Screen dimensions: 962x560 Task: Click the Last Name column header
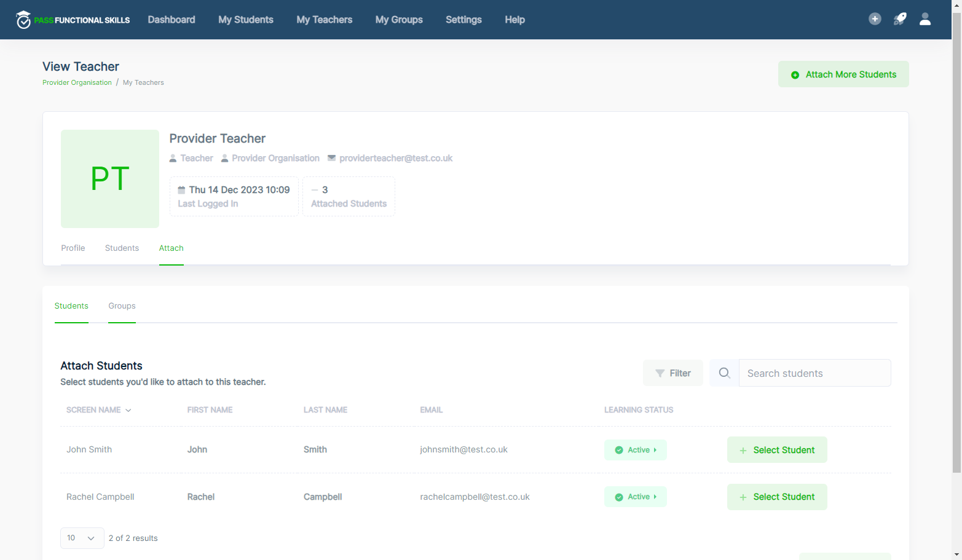point(325,410)
